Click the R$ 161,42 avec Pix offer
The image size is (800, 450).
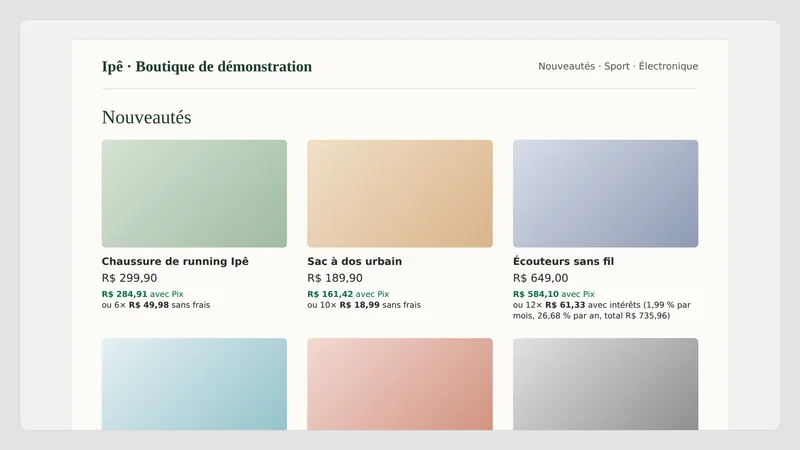point(348,294)
